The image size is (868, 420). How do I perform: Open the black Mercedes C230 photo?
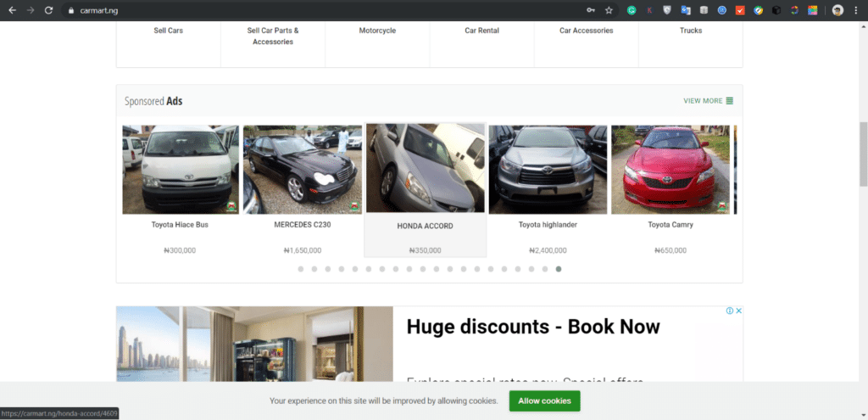(303, 170)
